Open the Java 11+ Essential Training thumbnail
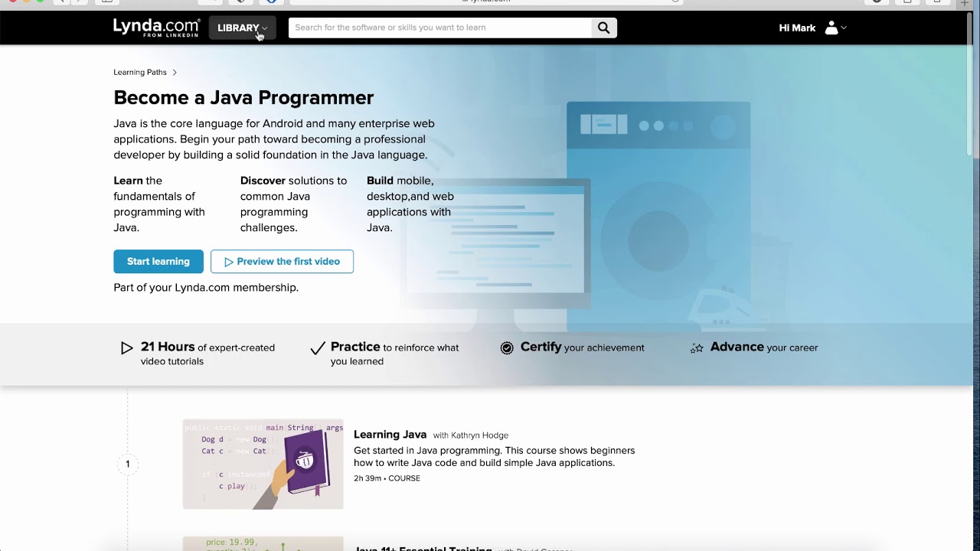Viewport: 980px width, 551px height. [263, 543]
